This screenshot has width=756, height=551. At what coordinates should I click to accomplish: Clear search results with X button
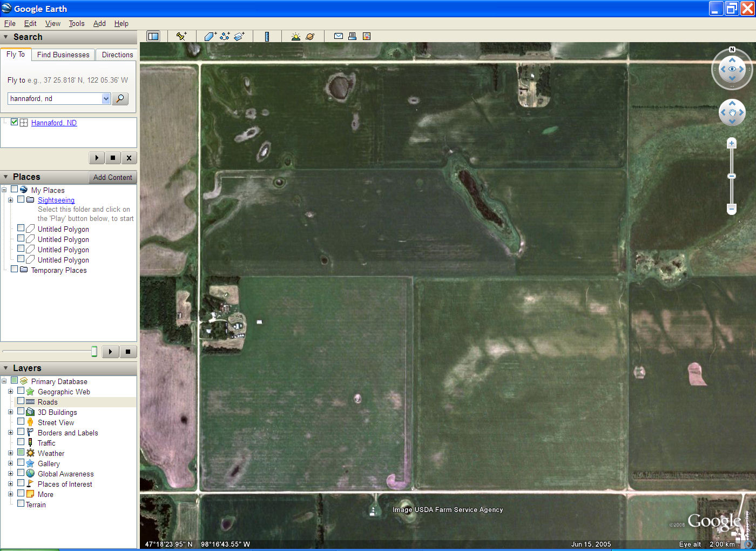click(129, 158)
